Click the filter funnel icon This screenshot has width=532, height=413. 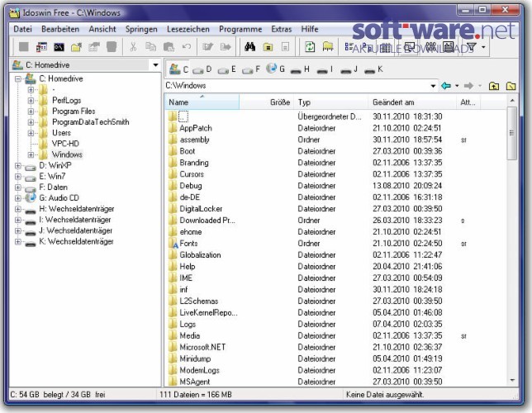click(x=471, y=47)
